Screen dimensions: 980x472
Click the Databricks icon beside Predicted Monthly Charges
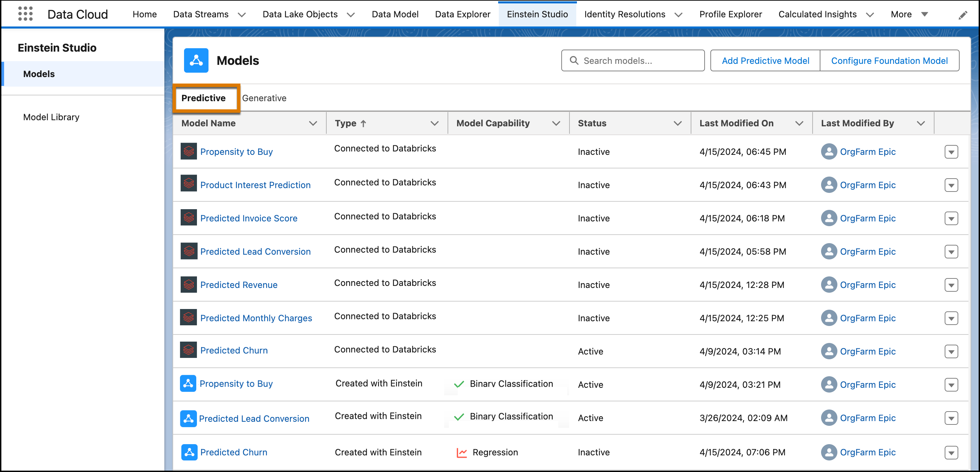click(189, 317)
